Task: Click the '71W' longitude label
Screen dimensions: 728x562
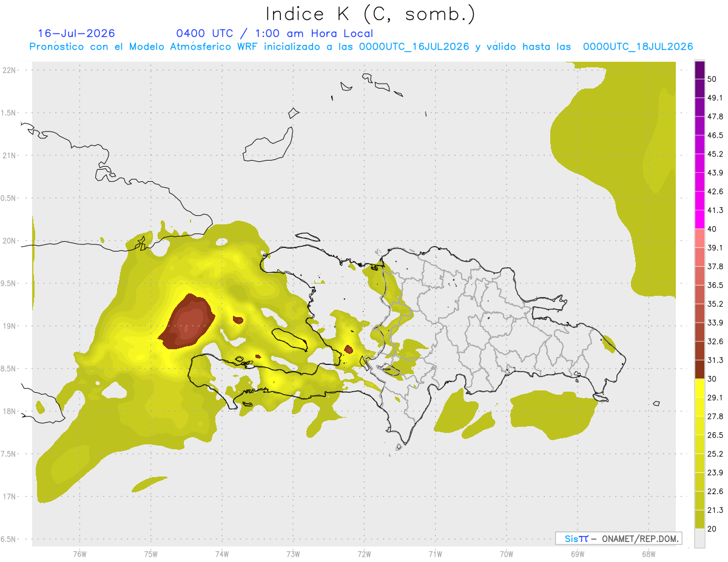Action: point(435,554)
